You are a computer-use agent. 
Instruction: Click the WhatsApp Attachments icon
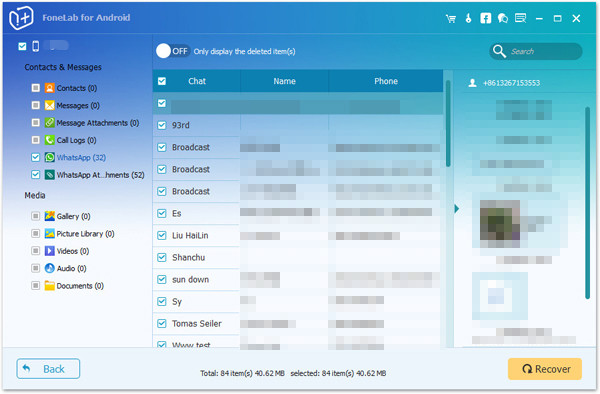click(50, 175)
